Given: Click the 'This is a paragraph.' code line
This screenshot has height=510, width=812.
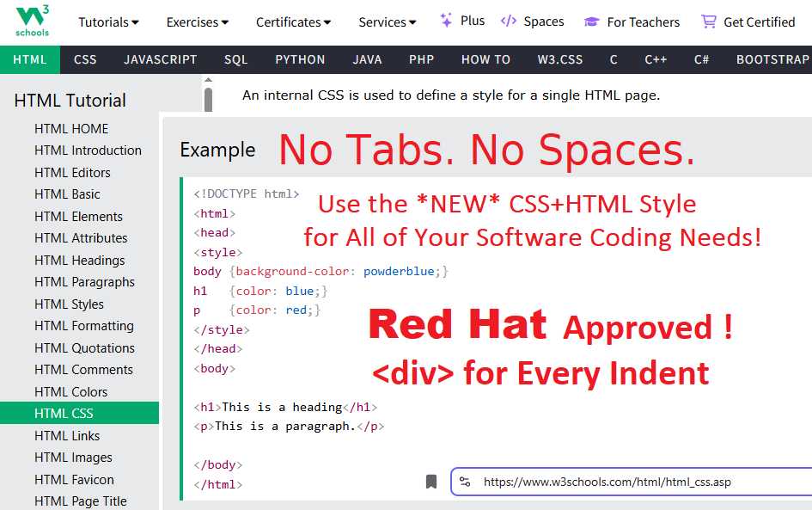Looking at the screenshot, I should 289,427.
